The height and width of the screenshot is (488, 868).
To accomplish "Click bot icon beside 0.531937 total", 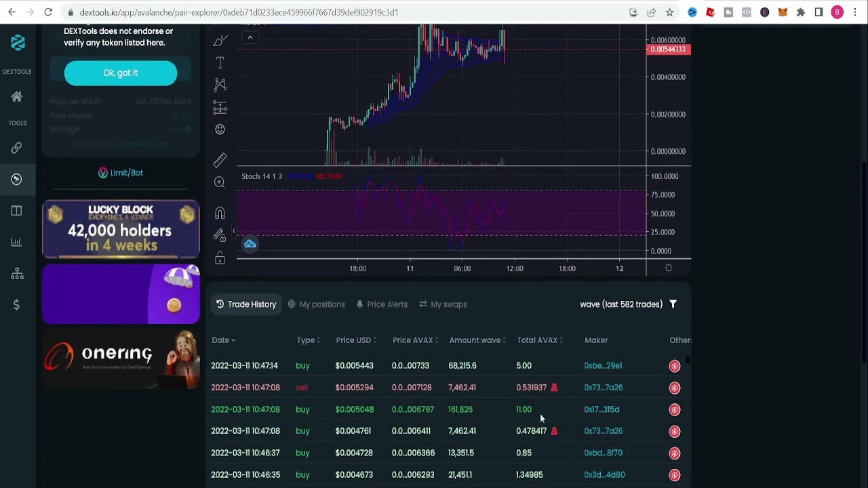I will click(x=554, y=388).
